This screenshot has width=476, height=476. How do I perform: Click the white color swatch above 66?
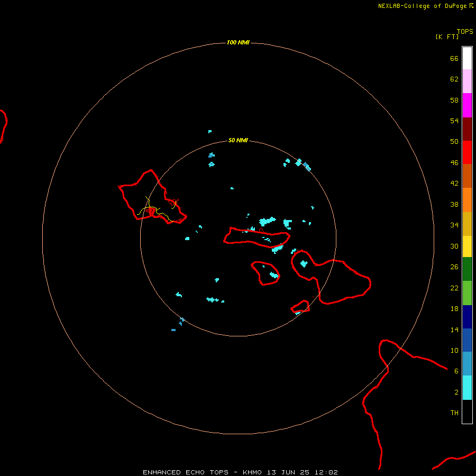point(467,58)
